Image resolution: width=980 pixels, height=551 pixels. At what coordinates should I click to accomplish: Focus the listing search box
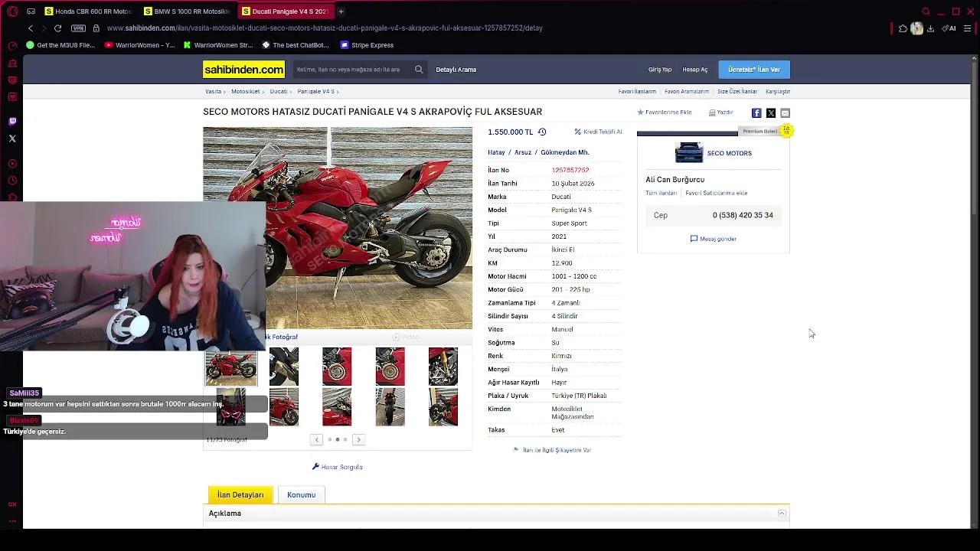353,70
